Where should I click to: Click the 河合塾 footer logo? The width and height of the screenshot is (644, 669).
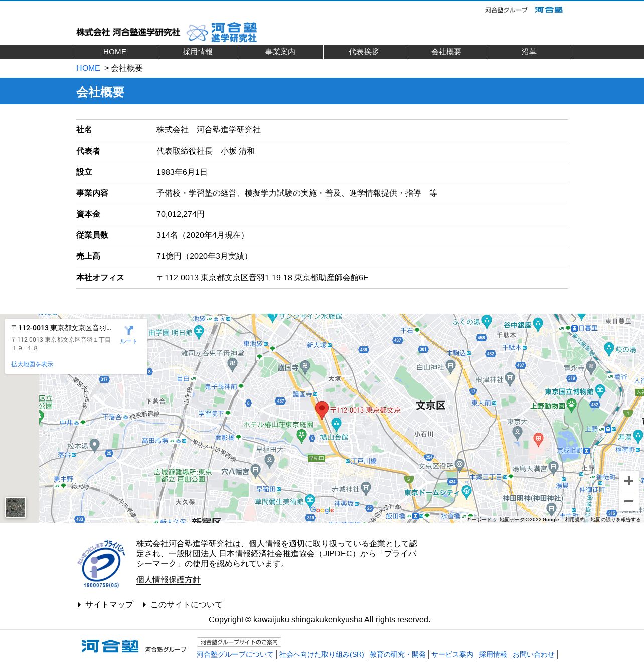(x=110, y=646)
